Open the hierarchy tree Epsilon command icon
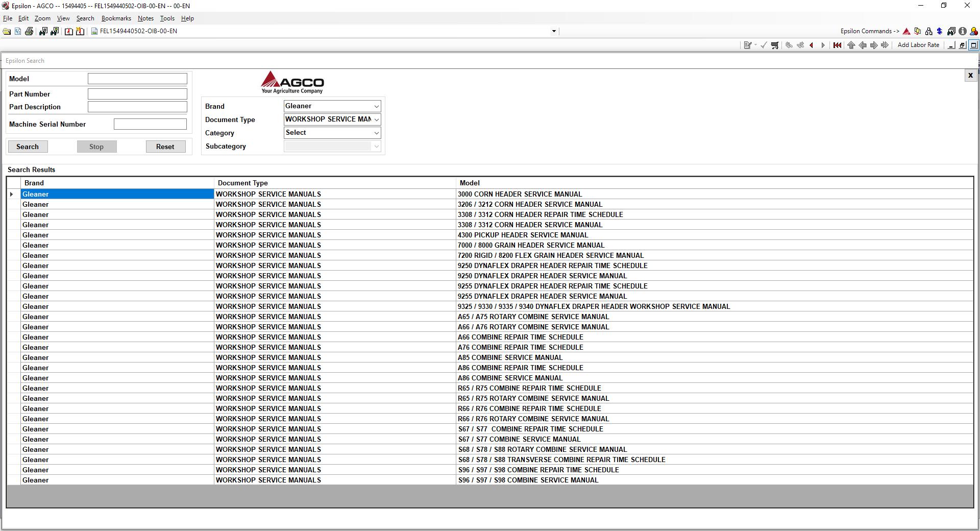This screenshot has width=980, height=531. 928,31
